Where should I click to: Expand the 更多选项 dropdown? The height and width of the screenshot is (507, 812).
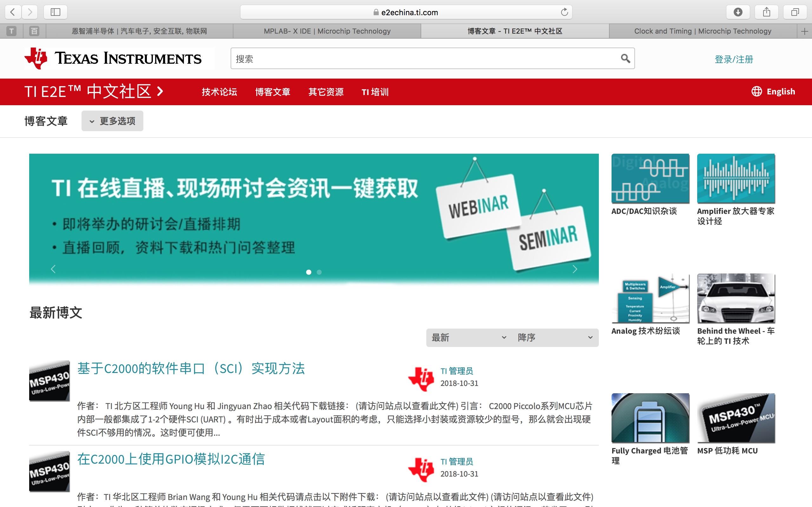(112, 121)
